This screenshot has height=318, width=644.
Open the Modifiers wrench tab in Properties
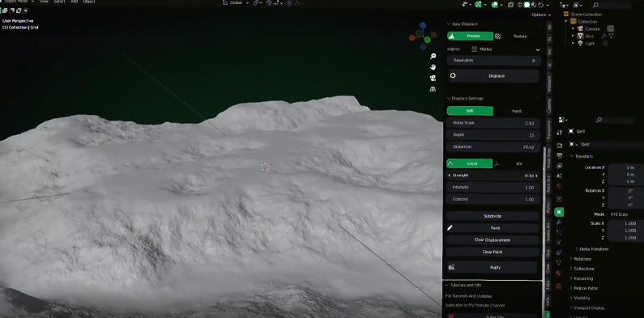559,222
